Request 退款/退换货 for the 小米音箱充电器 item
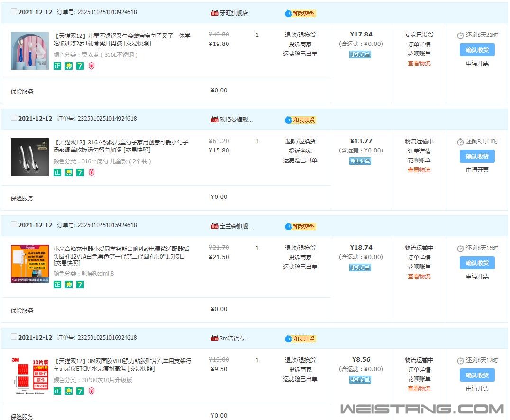This screenshot has width=510, height=420. [300, 248]
